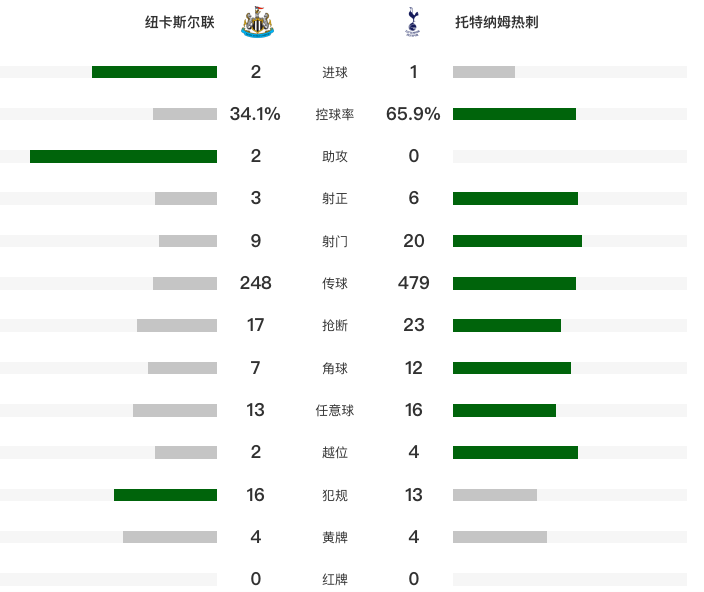Click Tottenham's green 射正 bar
Image resolution: width=704 pixels, height=592 pixels.
(515, 198)
